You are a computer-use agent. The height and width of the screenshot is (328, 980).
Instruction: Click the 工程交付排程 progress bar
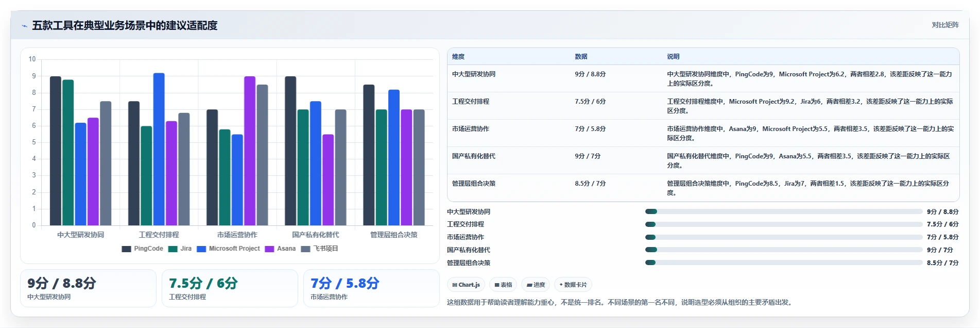coord(784,224)
